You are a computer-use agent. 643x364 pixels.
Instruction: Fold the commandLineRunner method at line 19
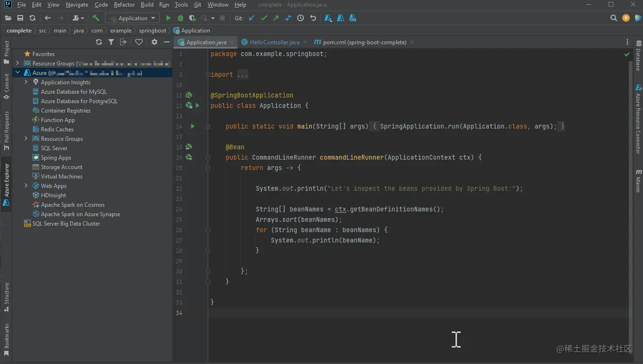[x=208, y=157]
